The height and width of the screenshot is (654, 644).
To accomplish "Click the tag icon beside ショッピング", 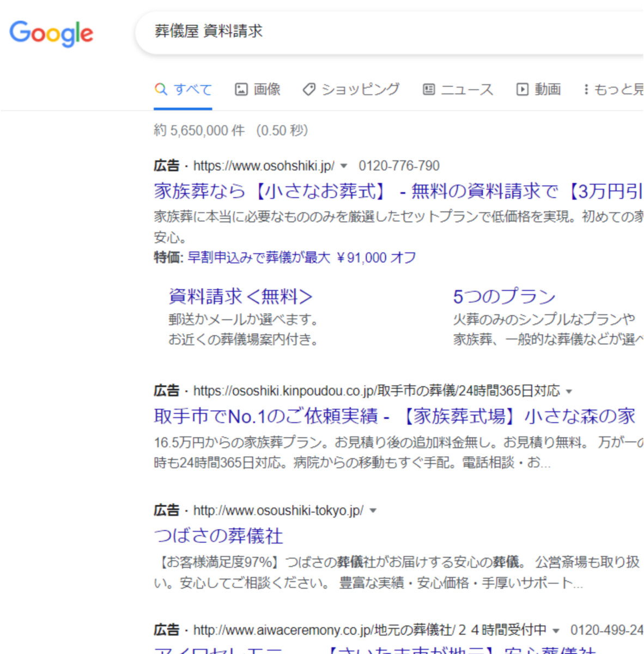I will coord(309,89).
